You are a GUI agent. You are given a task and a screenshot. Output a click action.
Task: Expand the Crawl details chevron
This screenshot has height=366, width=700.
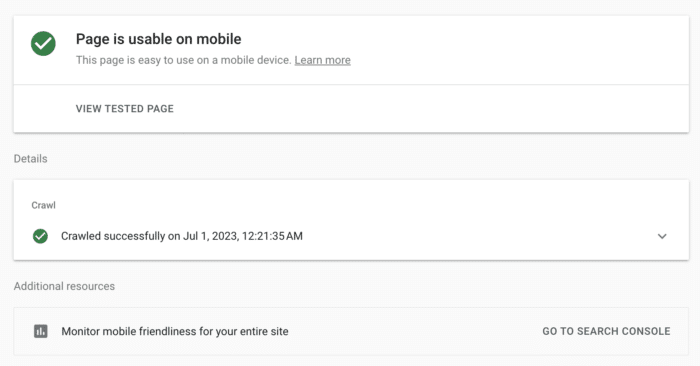pos(662,236)
